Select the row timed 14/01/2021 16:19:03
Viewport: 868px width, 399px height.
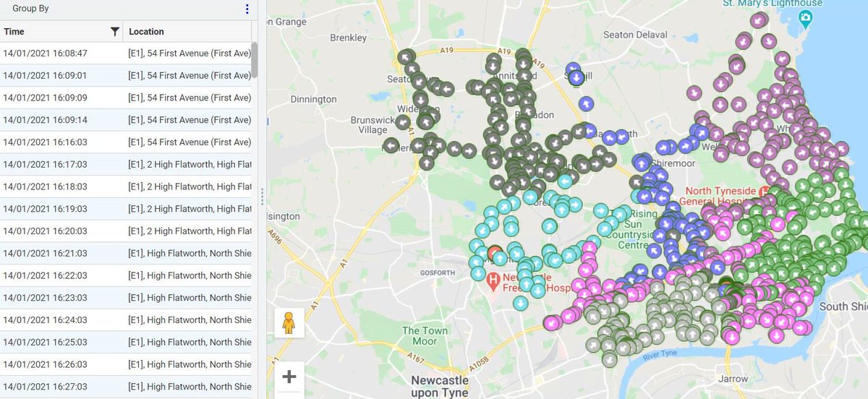[x=126, y=209]
